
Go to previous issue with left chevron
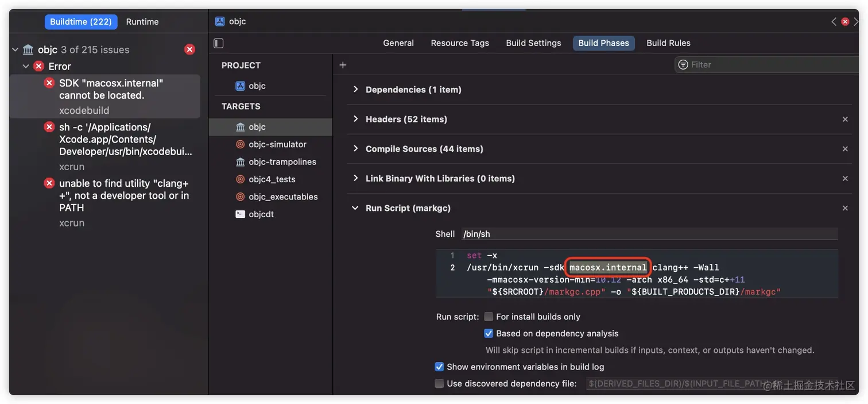point(834,22)
